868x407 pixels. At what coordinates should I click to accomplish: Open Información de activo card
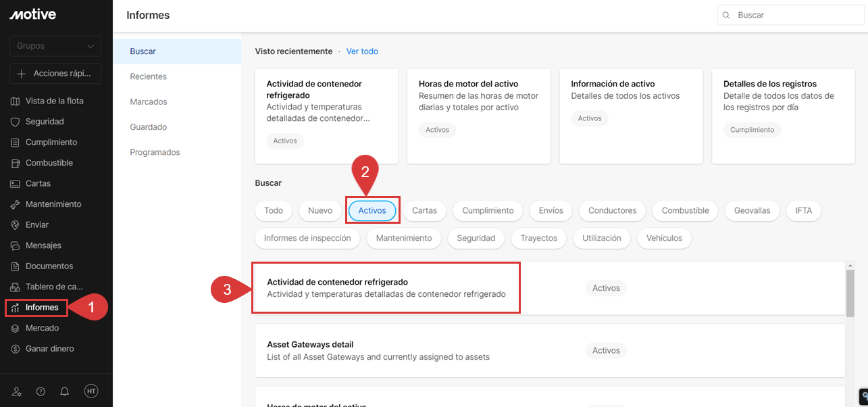pos(631,116)
